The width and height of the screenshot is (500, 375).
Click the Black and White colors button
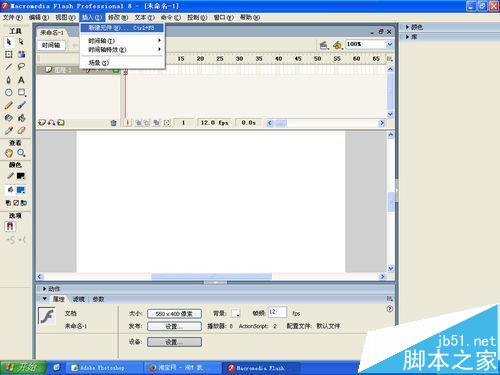pyautogui.click(x=8, y=203)
